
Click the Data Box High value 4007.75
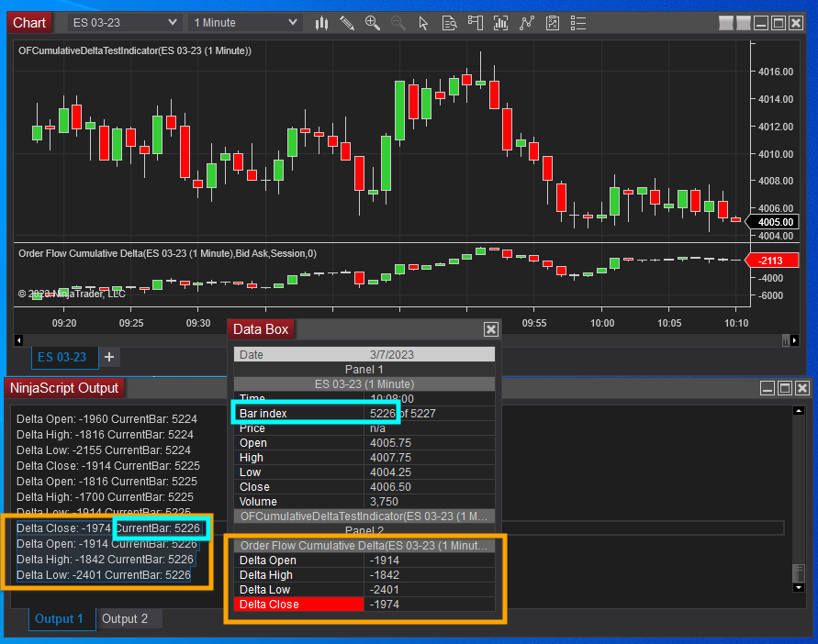point(390,458)
